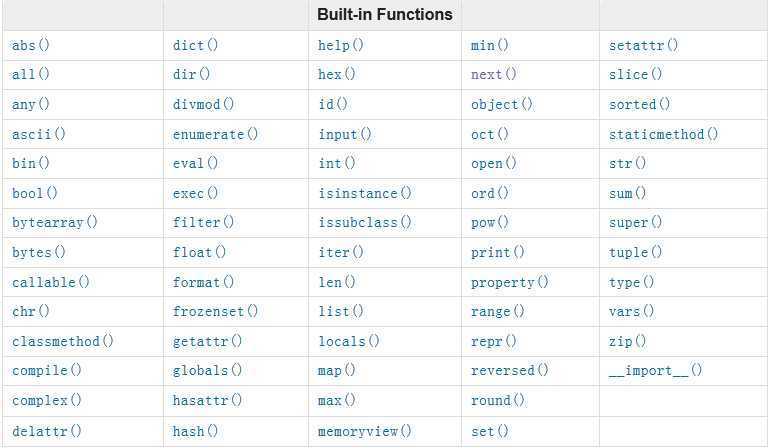Click the dict() function link
The image size is (769, 448).
click(x=195, y=45)
